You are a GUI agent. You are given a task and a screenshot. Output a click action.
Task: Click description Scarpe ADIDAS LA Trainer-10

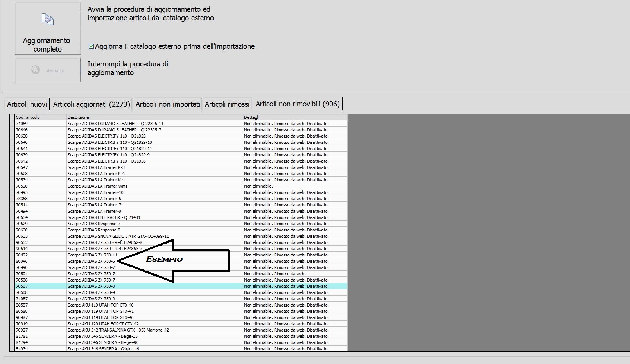(95, 192)
